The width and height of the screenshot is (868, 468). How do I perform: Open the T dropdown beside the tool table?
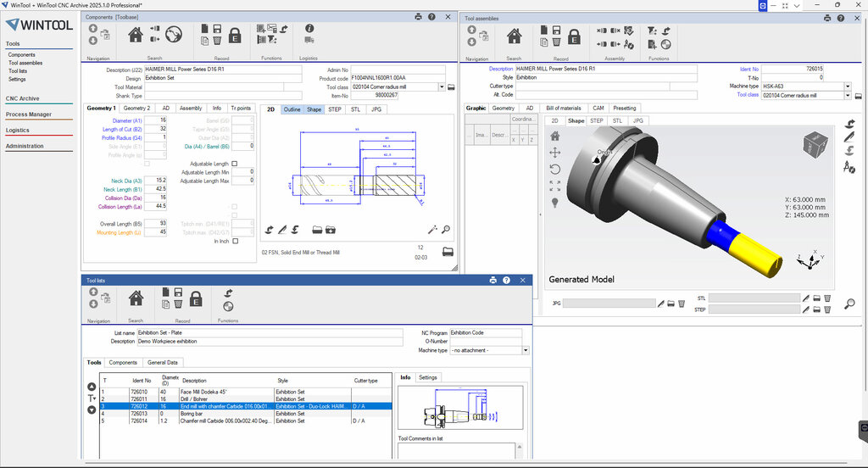pyautogui.click(x=92, y=398)
